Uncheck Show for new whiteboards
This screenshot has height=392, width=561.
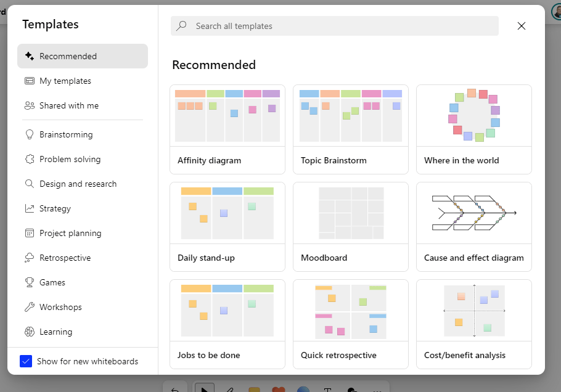pyautogui.click(x=26, y=361)
